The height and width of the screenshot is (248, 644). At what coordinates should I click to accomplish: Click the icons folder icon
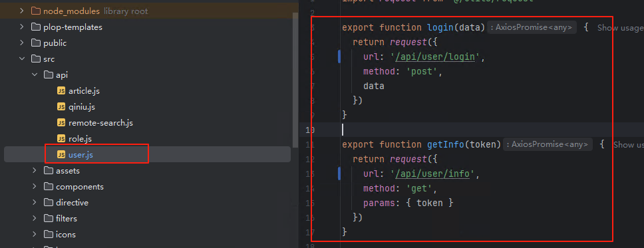(x=49, y=235)
